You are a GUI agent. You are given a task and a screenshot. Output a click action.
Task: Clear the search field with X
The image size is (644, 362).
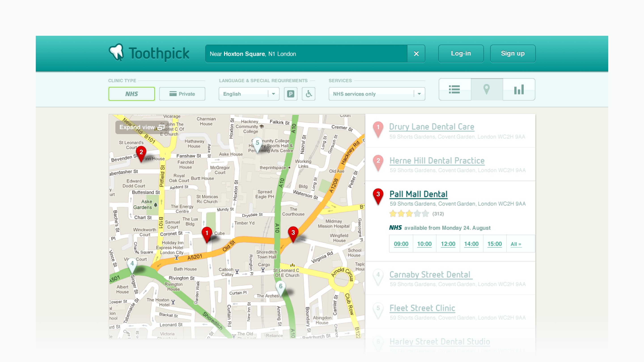[416, 54]
